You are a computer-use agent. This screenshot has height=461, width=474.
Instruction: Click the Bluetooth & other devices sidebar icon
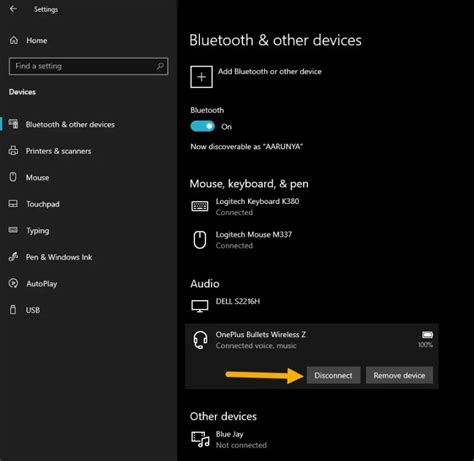click(13, 124)
